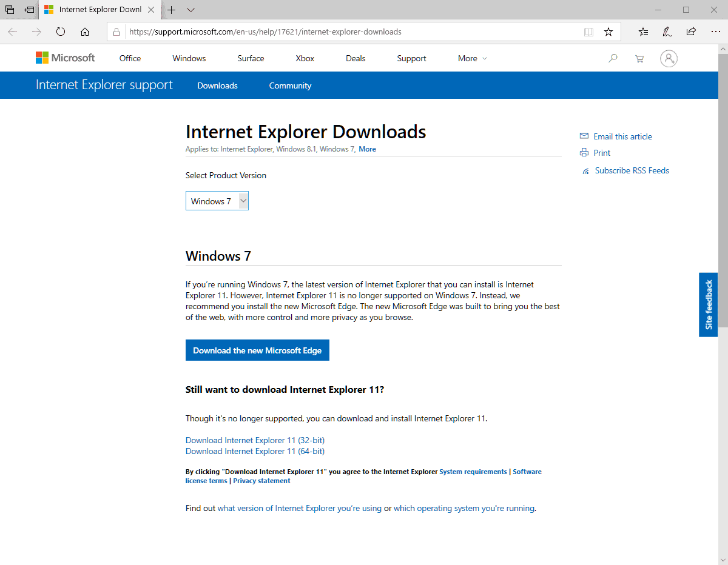Open the Privacy statement link
This screenshot has width=728, height=565.
click(x=261, y=481)
